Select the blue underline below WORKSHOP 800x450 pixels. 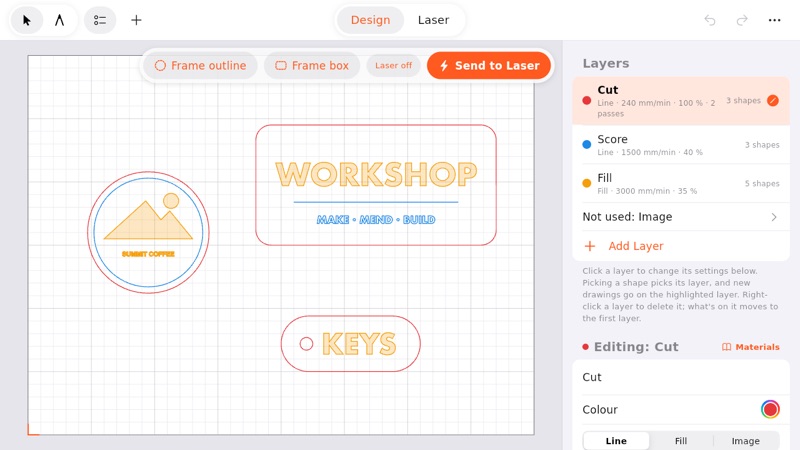[376, 203]
